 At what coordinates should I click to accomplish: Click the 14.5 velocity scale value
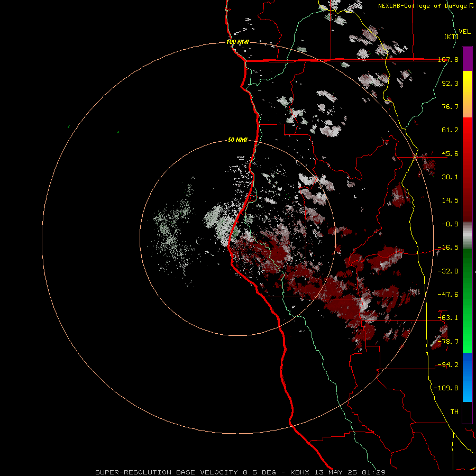pos(450,200)
